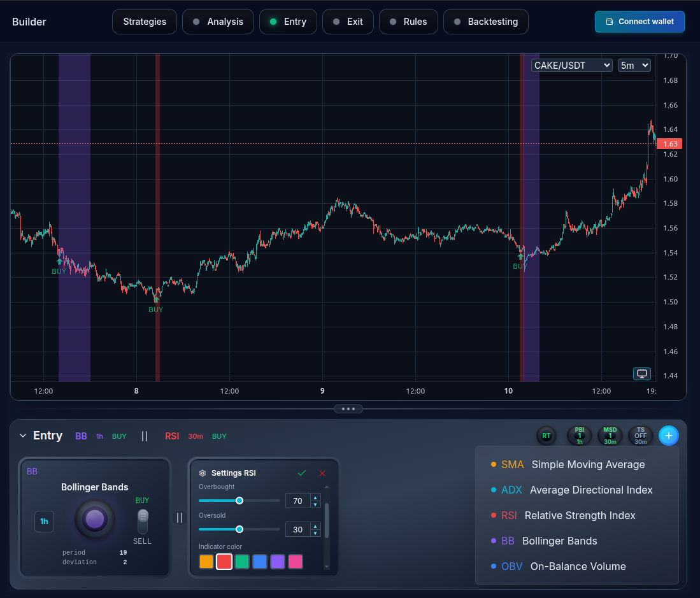Click the purple Bollinger Bands knob
This screenshot has height=598, width=700.
[x=95, y=519]
